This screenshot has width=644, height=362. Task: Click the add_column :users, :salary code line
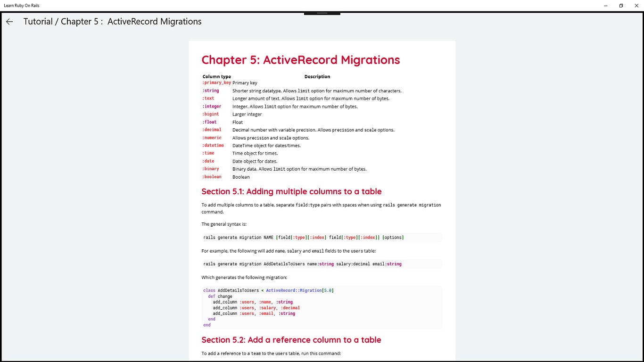[256, 308]
